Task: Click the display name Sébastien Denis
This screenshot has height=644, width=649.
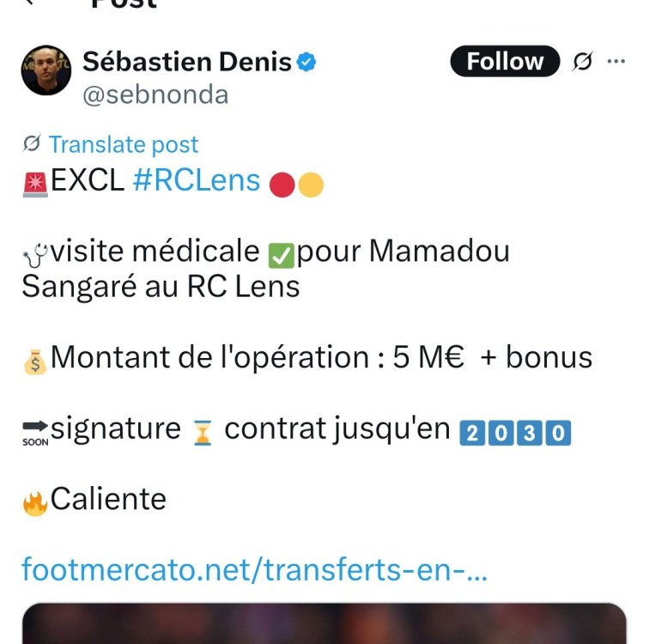Action: click(187, 62)
